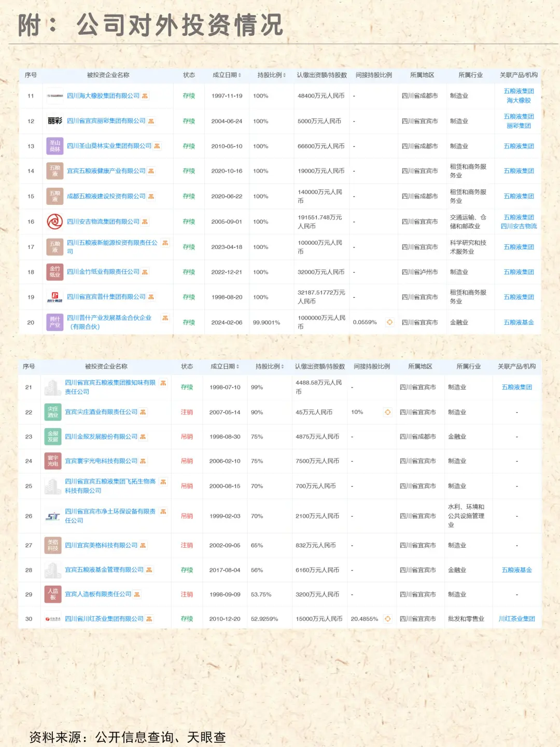Click the 普什产业 purple logo icon

[x=55, y=322]
